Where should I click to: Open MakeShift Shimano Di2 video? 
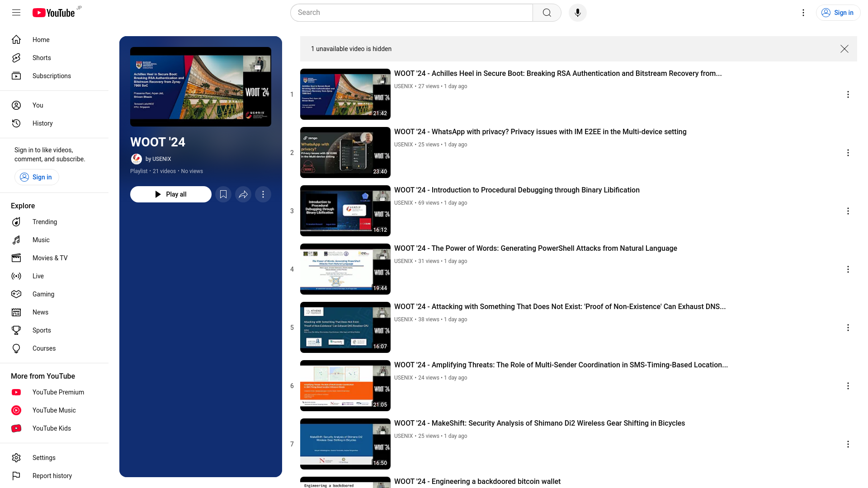coord(539,423)
